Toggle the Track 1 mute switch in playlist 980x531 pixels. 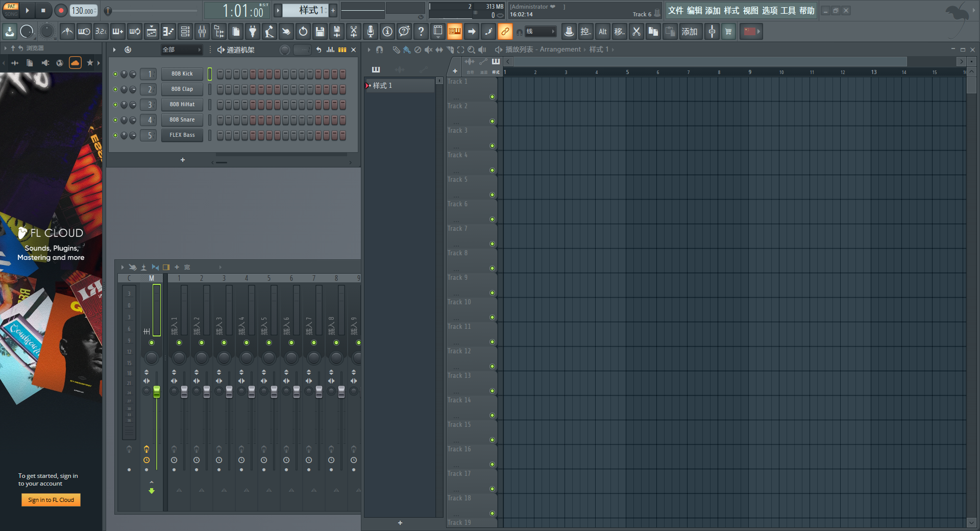(x=492, y=96)
